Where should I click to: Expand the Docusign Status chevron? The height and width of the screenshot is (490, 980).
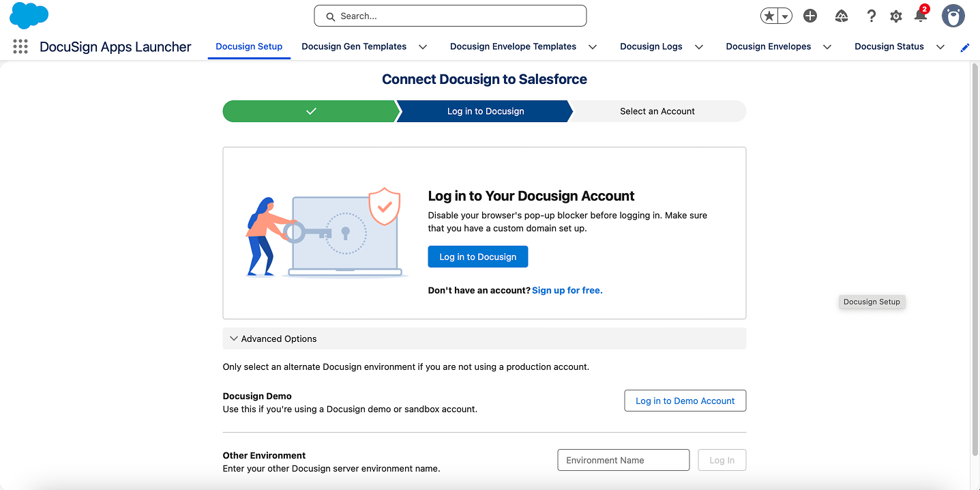pyautogui.click(x=940, y=47)
